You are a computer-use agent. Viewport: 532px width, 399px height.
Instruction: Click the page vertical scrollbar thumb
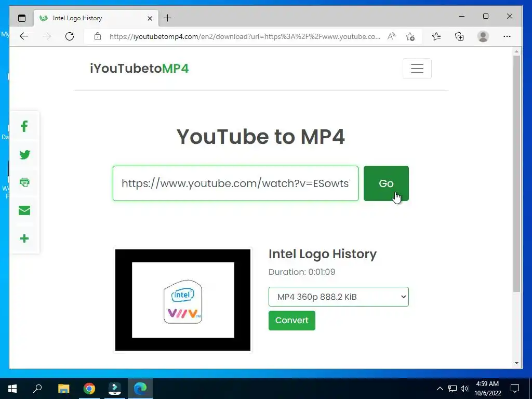(x=516, y=174)
